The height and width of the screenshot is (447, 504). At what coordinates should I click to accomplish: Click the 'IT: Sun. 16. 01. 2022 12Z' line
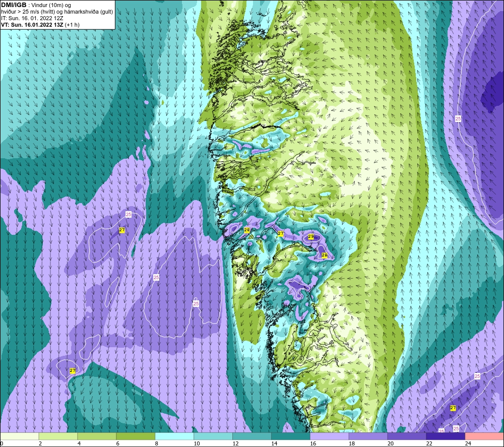(x=32, y=18)
